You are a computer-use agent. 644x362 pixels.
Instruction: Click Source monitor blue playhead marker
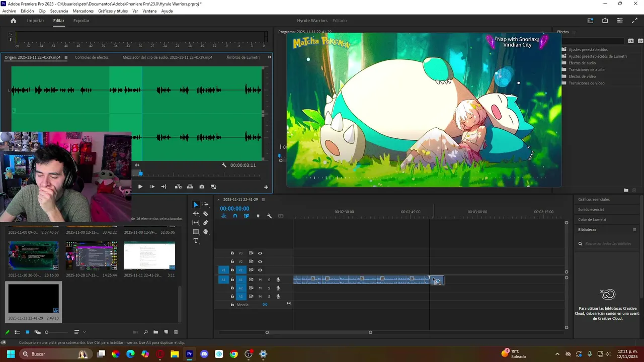140,173
